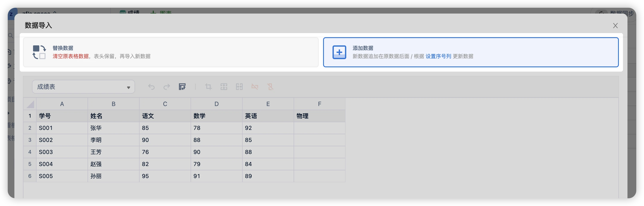This screenshot has width=644, height=206.
Task: Click cell S001
Action: 62,128
